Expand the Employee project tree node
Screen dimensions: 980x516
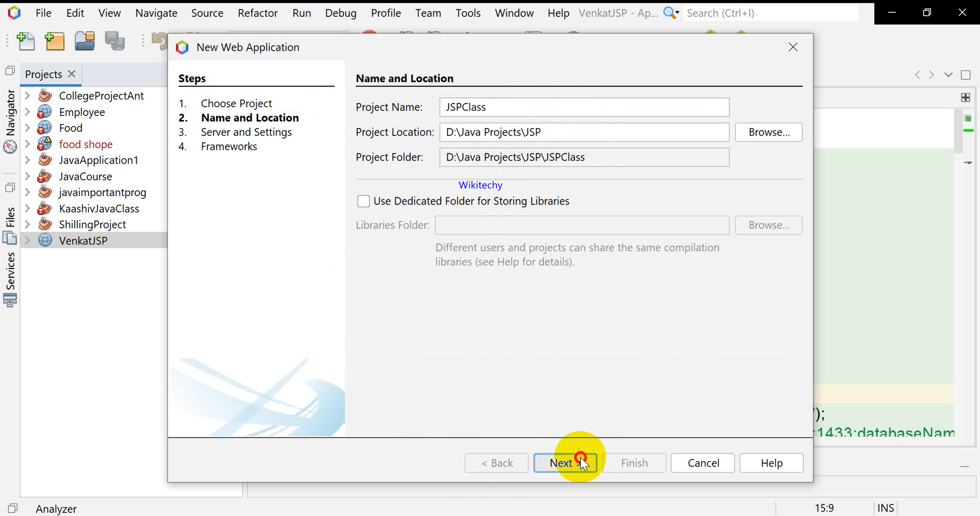click(28, 112)
